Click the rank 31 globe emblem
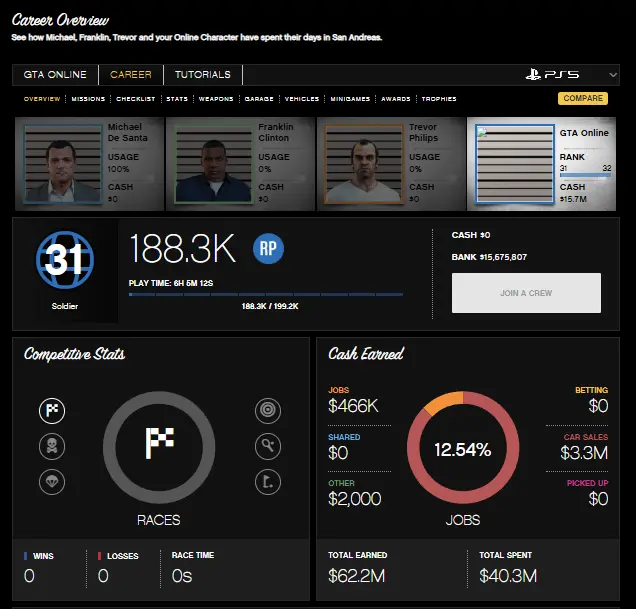The image size is (636, 609). pyautogui.click(x=64, y=260)
